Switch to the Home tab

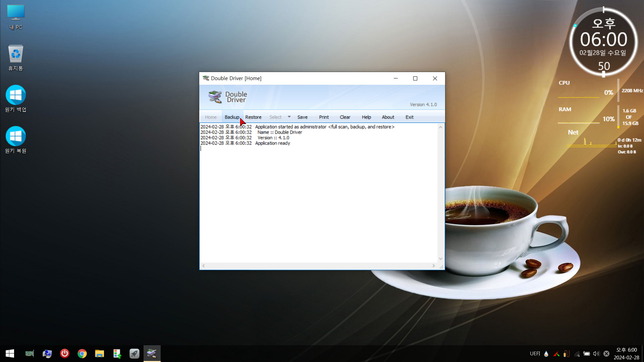pos(211,117)
